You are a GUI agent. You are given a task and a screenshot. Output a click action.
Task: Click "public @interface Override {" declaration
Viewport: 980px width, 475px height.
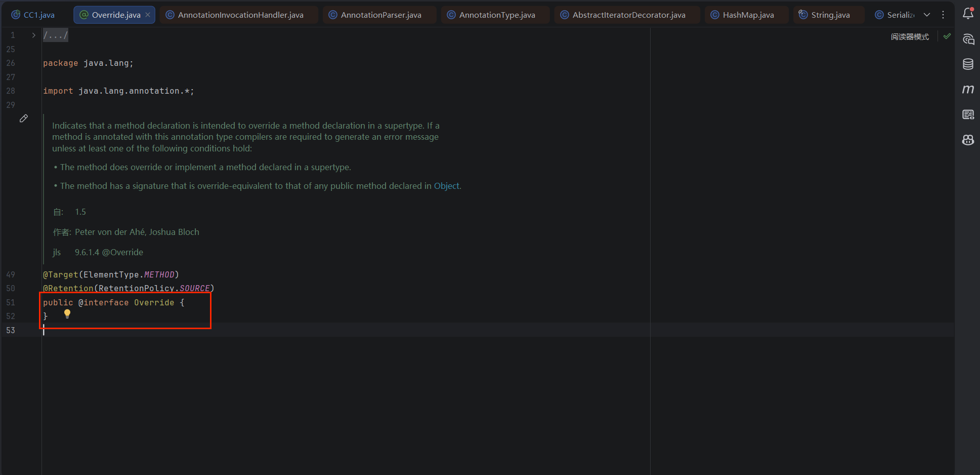coord(114,302)
